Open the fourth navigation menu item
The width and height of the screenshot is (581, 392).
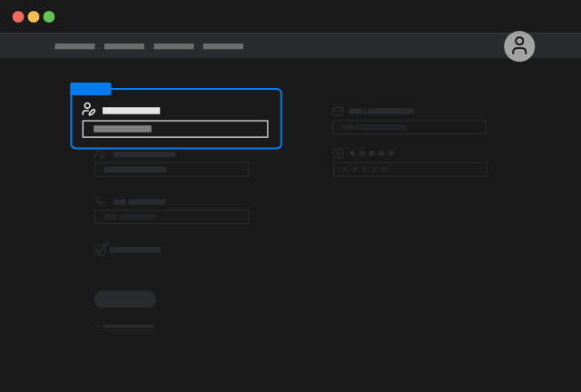point(223,46)
